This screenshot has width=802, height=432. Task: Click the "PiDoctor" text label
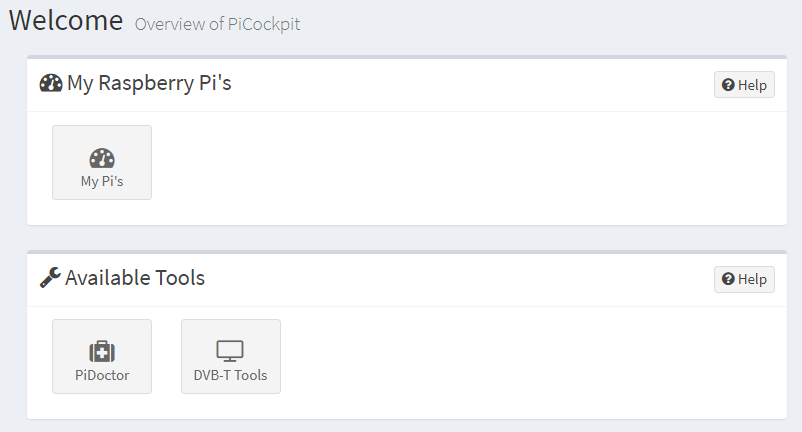102,376
